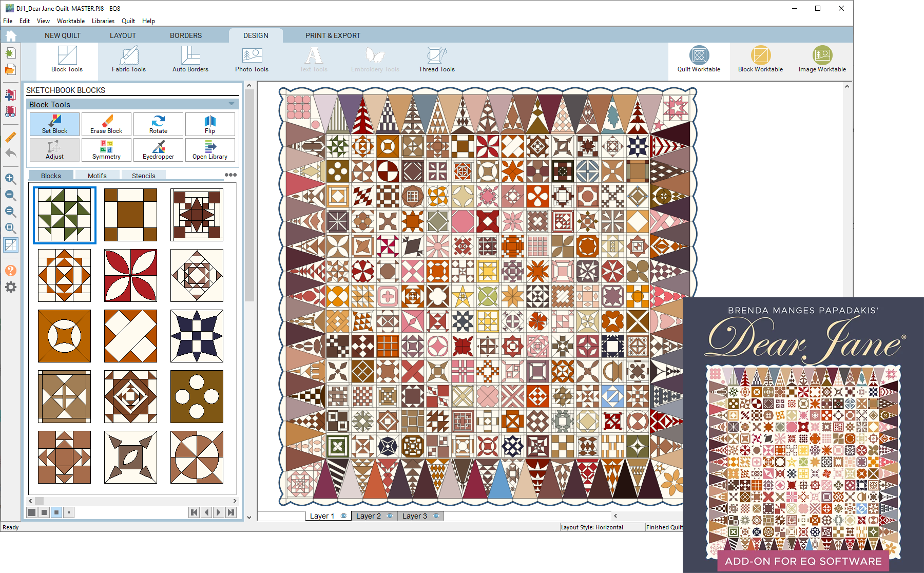Switch to the BORDERS tab
Image resolution: width=924 pixels, height=573 pixels.
186,35
